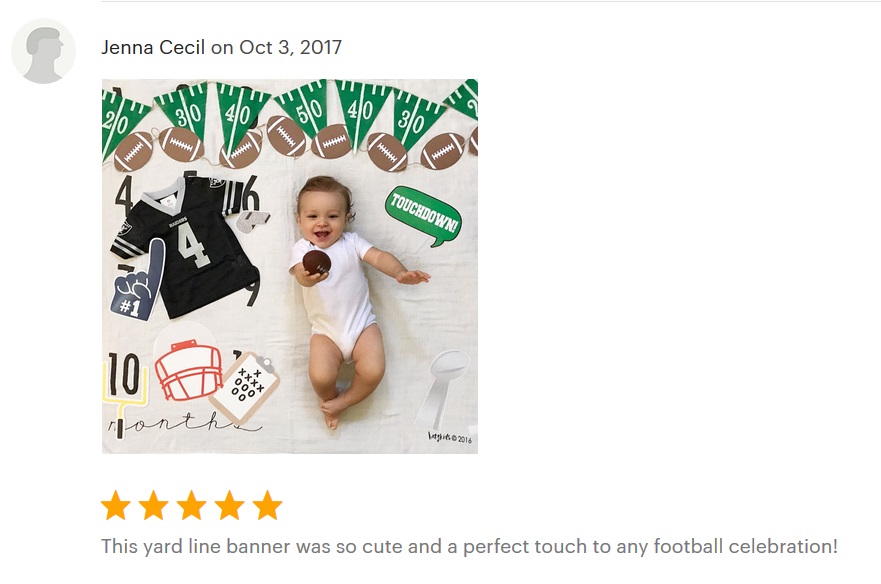Screen dimensions: 881x584
Task: Click the small football in the baby's hand
Action: click(x=317, y=263)
